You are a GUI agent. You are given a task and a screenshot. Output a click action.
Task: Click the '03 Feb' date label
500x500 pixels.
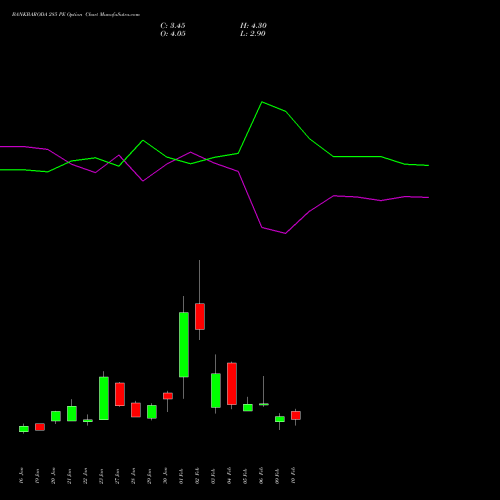coord(213,476)
